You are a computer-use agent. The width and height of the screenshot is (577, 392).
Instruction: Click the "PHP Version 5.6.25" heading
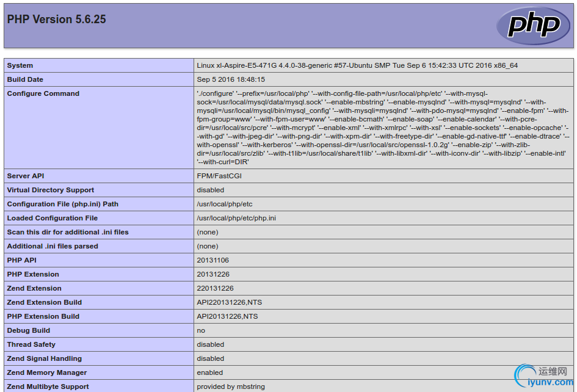click(56, 19)
